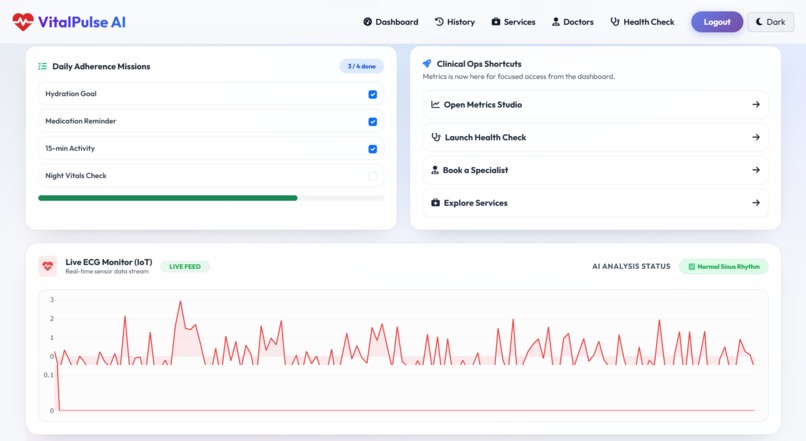Click the arrow on Book a Specialist row
Viewport: 806px width, 441px height.
pyautogui.click(x=756, y=170)
